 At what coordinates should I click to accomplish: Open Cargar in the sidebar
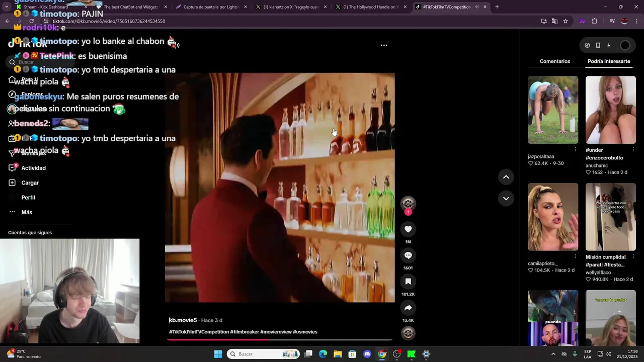[30, 183]
